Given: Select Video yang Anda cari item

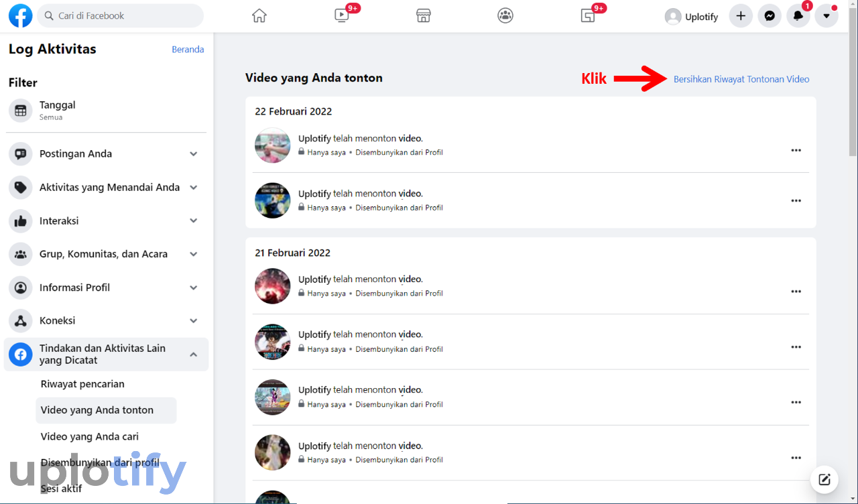Looking at the screenshot, I should [90, 436].
